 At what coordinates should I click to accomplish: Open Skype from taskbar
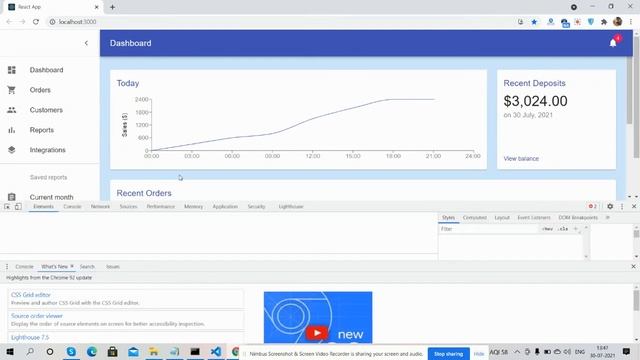[x=71, y=351]
